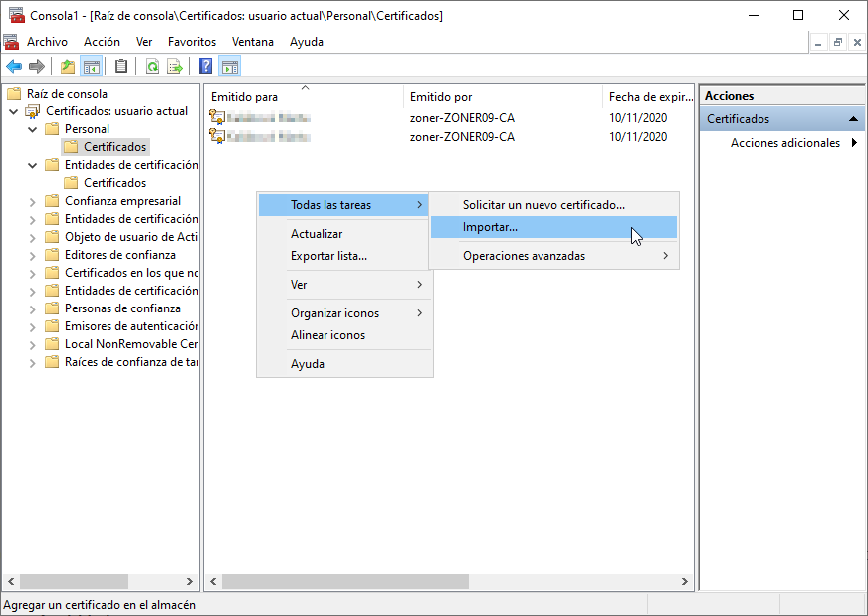Sort by the Emitido para column header
The image size is (868, 616).
304,97
